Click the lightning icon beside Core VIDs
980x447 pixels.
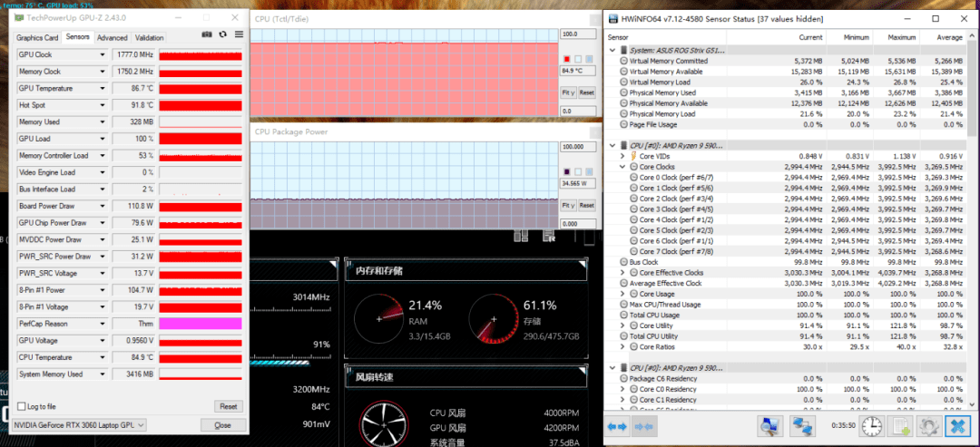(633, 156)
